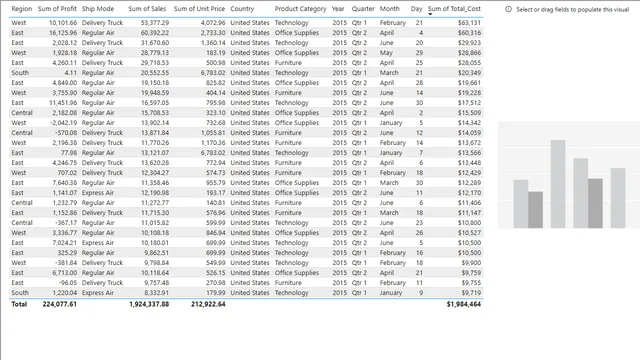Select the unit price value 193.17
The image size is (640, 360).
coord(216,193)
